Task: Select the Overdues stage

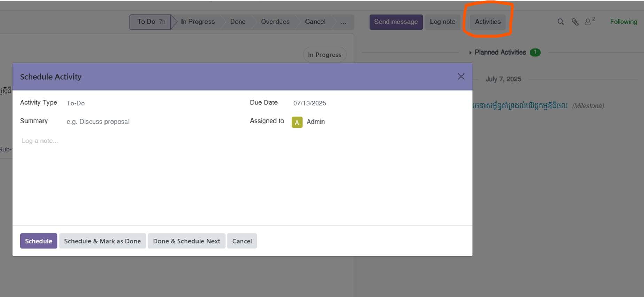Action: [x=275, y=22]
